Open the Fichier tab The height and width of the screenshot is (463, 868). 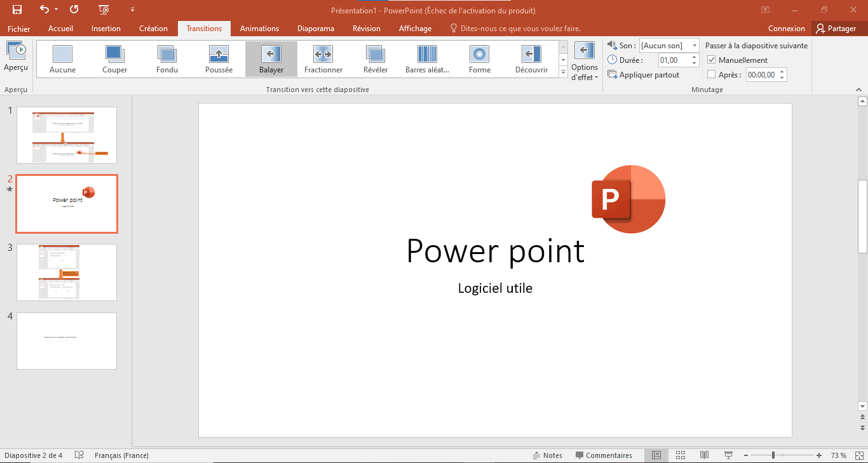(x=19, y=29)
